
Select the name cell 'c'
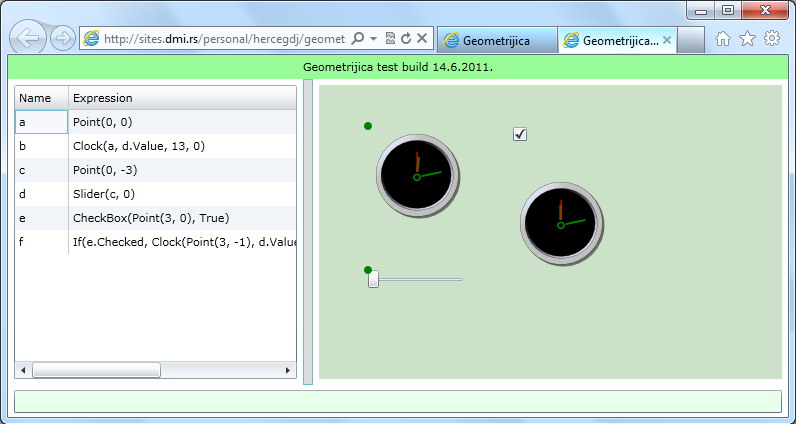pos(42,170)
